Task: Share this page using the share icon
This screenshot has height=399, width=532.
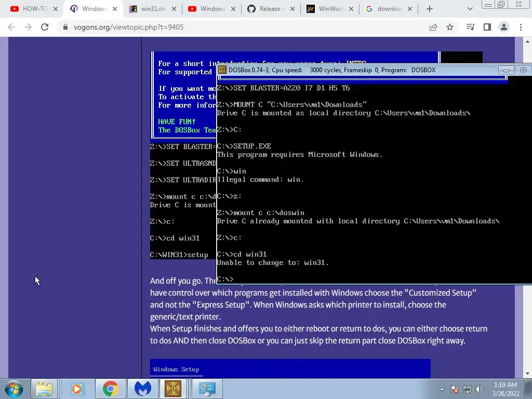Action: click(x=433, y=27)
